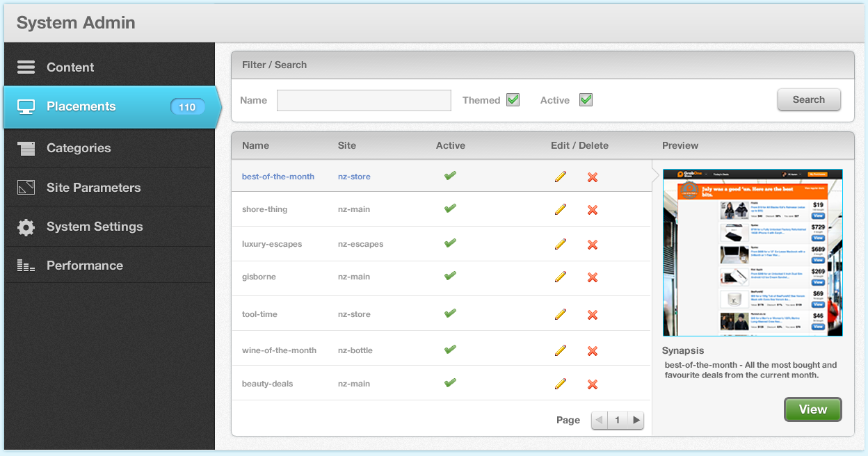The height and width of the screenshot is (456, 868).
Task: Delete the gisborne placement
Action: point(593,277)
